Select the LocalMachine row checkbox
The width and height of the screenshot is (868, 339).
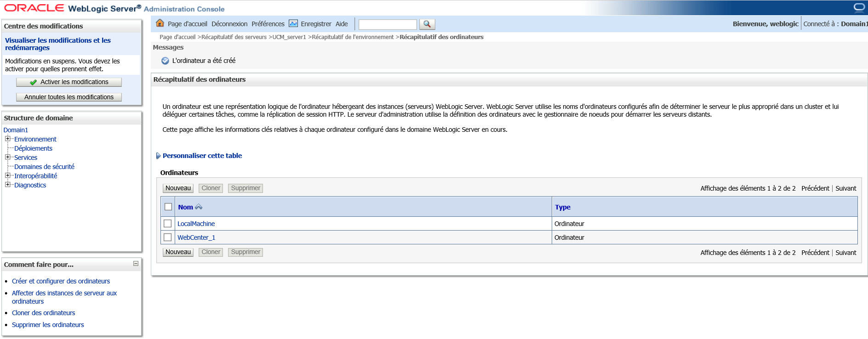click(x=168, y=224)
